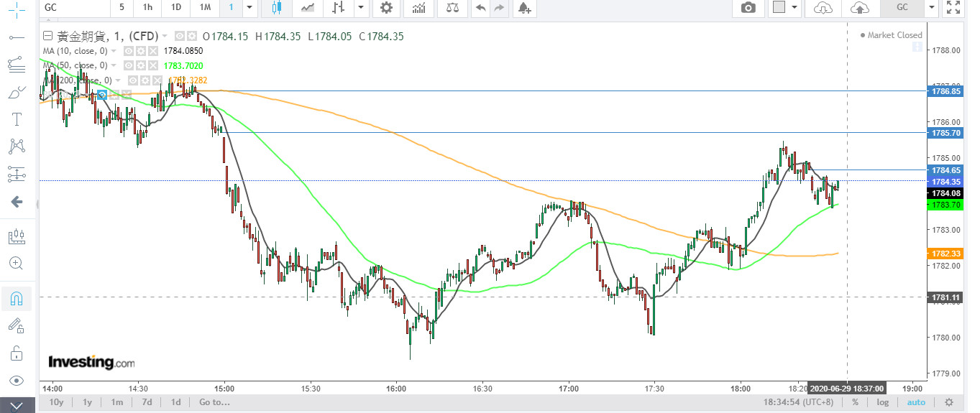Image resolution: width=980 pixels, height=413 pixels.
Task: Click the layout square swatch
Action: (x=778, y=8)
